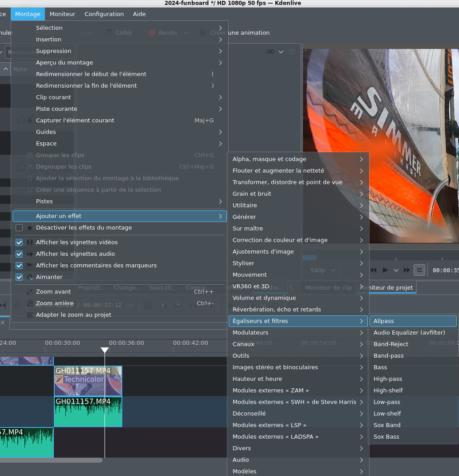Open Volume et dynamique submenu
This screenshot has height=476, width=459.
point(298,298)
